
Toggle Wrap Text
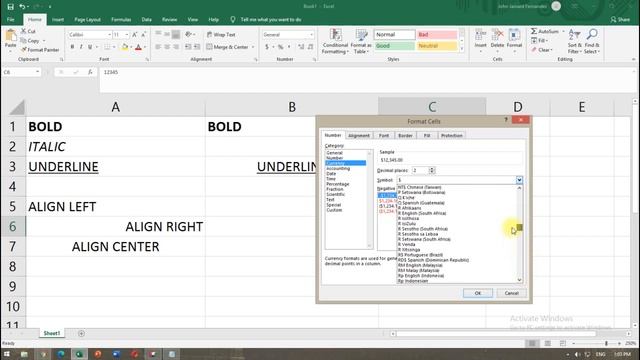pyautogui.click(x=221, y=35)
